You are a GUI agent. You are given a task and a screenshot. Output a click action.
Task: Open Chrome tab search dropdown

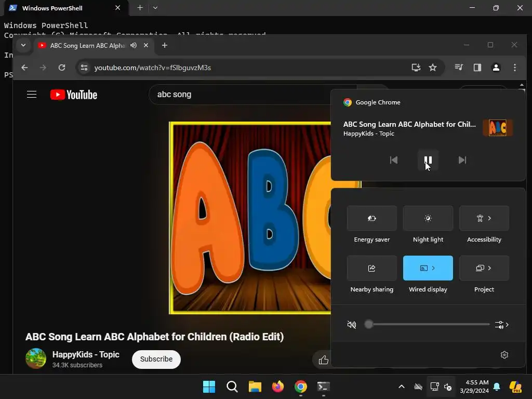tap(23, 45)
